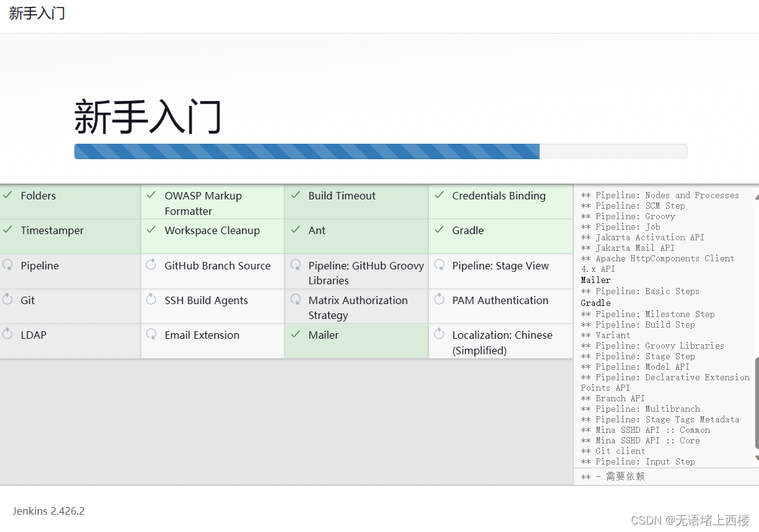Screen dimensions: 759x532
Task: Click the loading icon next to Git
Action: pos(9,300)
